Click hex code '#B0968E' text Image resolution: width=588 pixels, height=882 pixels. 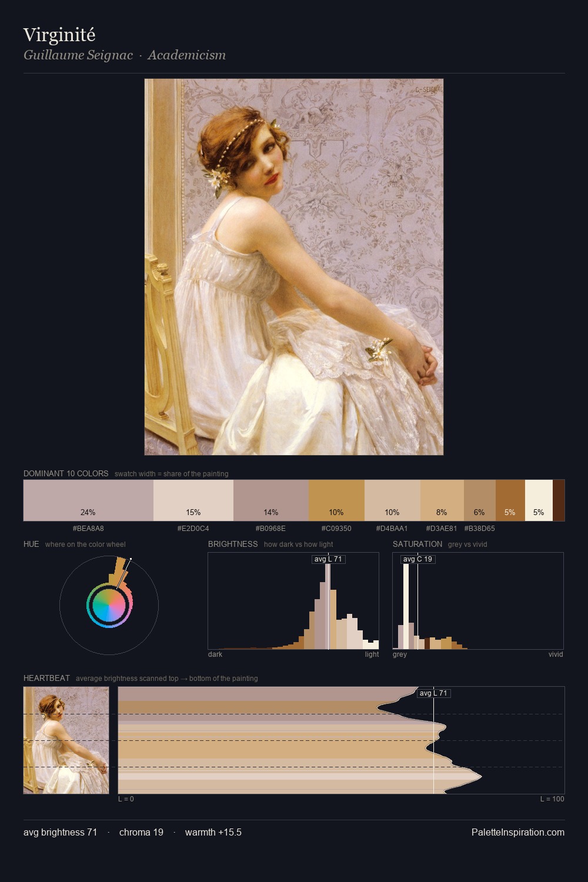[270, 529]
